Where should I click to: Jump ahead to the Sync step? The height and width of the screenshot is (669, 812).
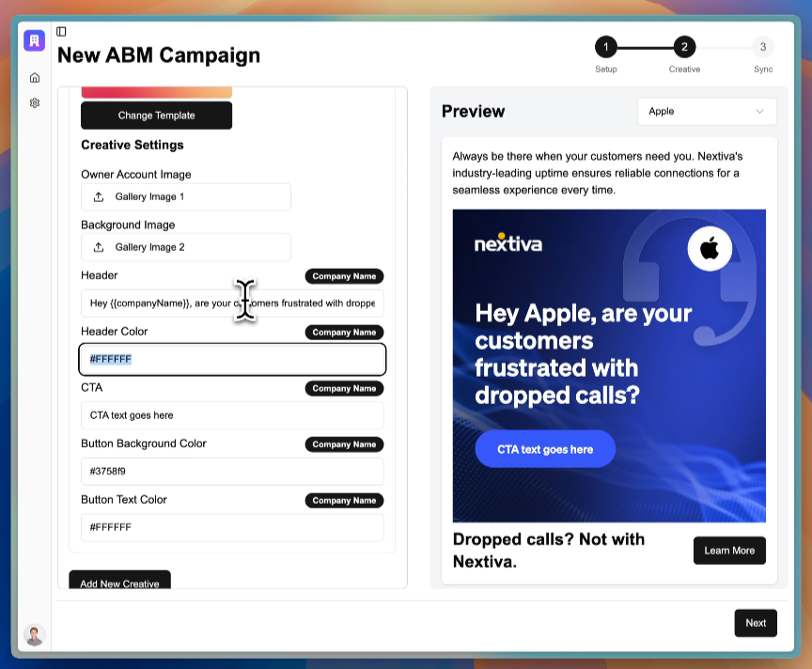(763, 45)
